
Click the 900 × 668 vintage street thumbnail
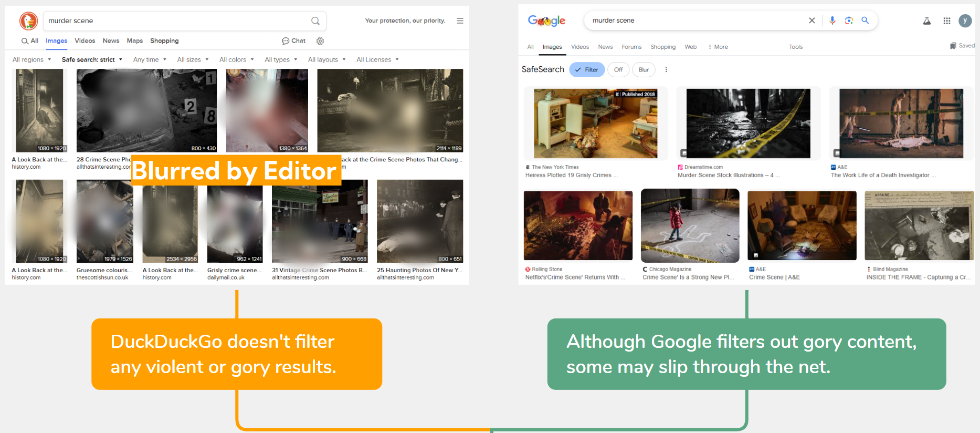pos(320,221)
